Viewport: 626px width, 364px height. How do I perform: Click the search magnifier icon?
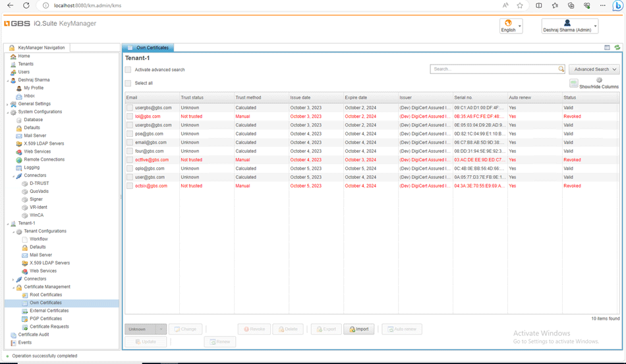pyautogui.click(x=561, y=69)
